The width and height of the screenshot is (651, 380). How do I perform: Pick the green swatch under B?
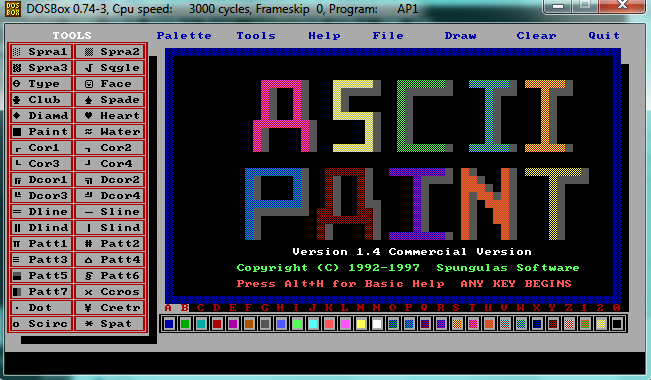[x=185, y=324]
